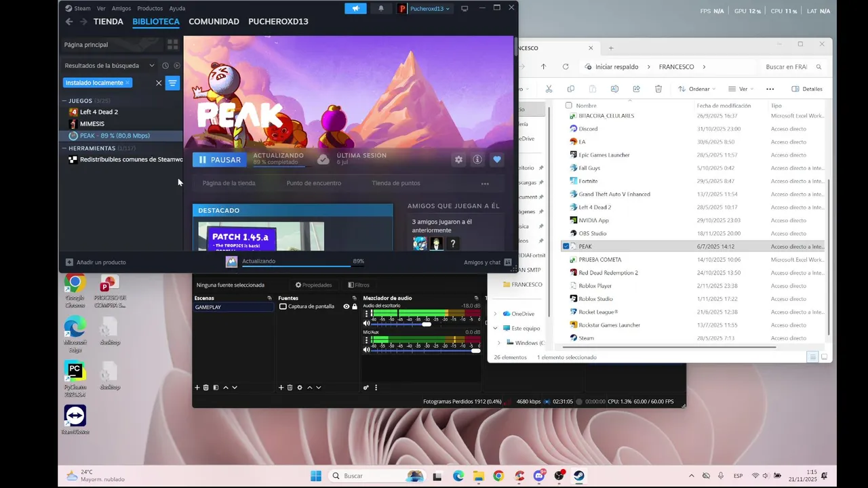Toggle Detalles pane in Explorer
Screen dimensions: 868x488
click(x=807, y=89)
